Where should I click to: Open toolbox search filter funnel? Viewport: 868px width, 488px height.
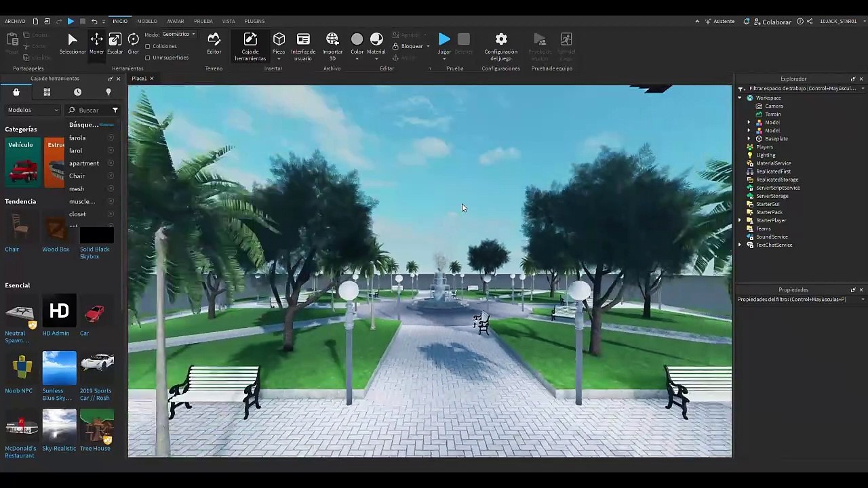pos(115,110)
